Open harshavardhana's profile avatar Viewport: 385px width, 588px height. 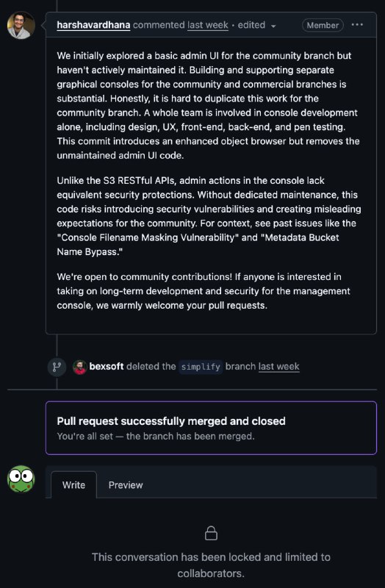click(x=21, y=25)
